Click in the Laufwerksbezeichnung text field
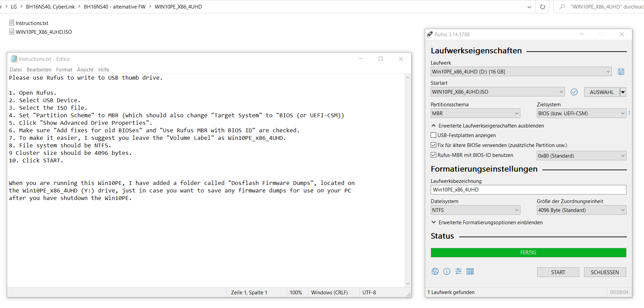 tap(528, 190)
